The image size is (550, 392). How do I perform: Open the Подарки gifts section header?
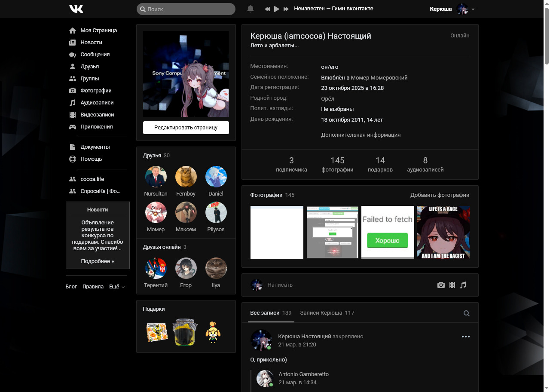point(154,309)
